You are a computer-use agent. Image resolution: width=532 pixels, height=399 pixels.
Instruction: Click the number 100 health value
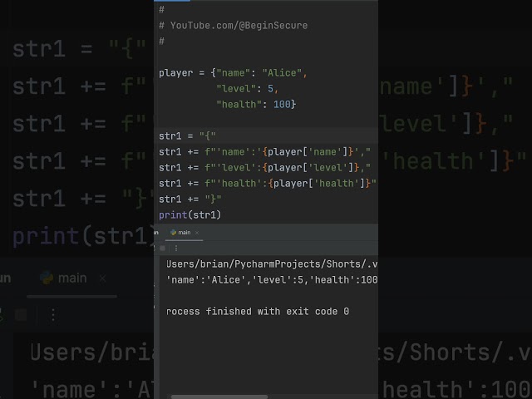tap(282, 104)
